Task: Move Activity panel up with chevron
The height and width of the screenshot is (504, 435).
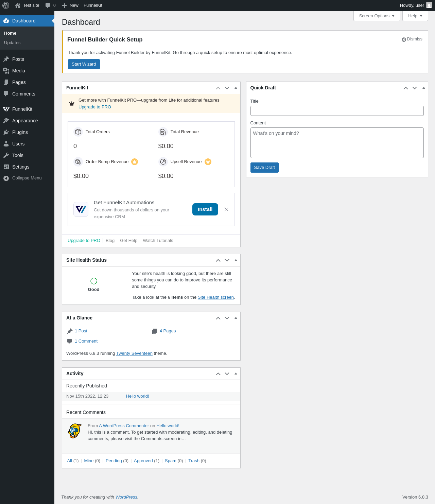Action: click(x=218, y=373)
